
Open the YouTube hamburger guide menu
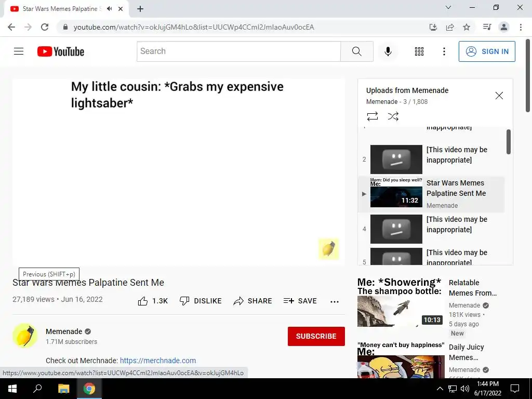pos(19,51)
